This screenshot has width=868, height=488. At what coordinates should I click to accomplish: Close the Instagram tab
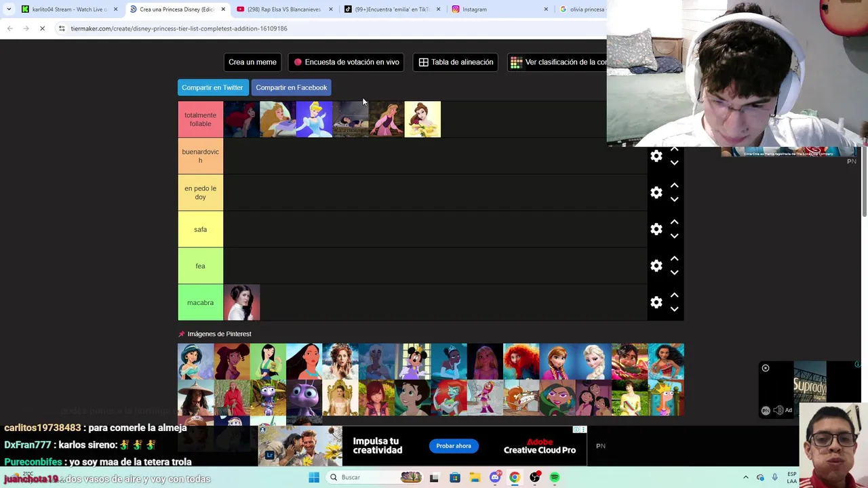click(x=546, y=9)
